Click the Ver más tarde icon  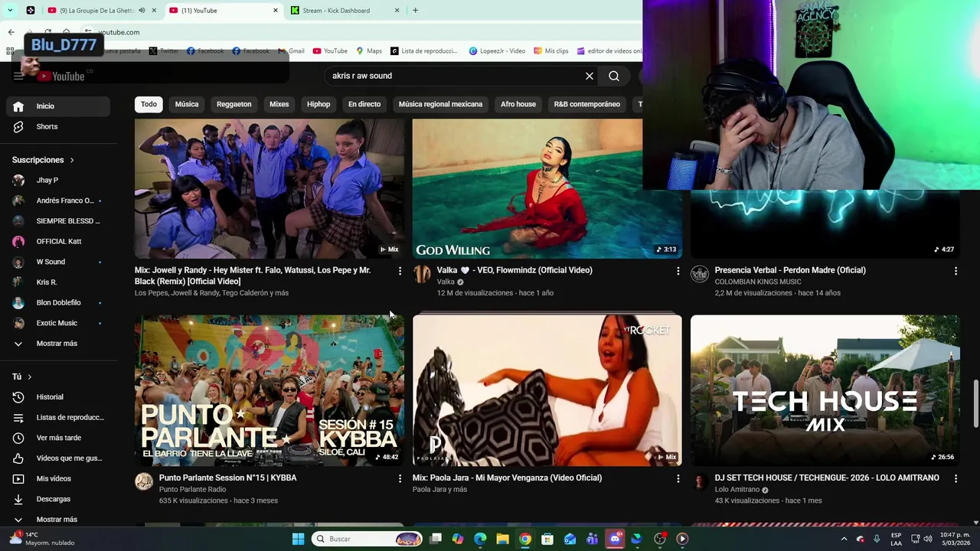point(18,438)
